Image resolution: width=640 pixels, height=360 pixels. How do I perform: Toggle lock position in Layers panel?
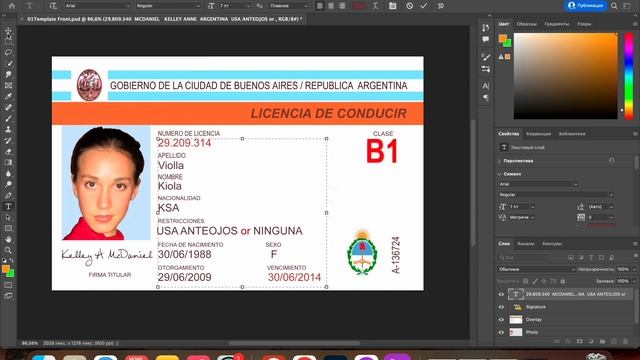pyautogui.click(x=544, y=281)
